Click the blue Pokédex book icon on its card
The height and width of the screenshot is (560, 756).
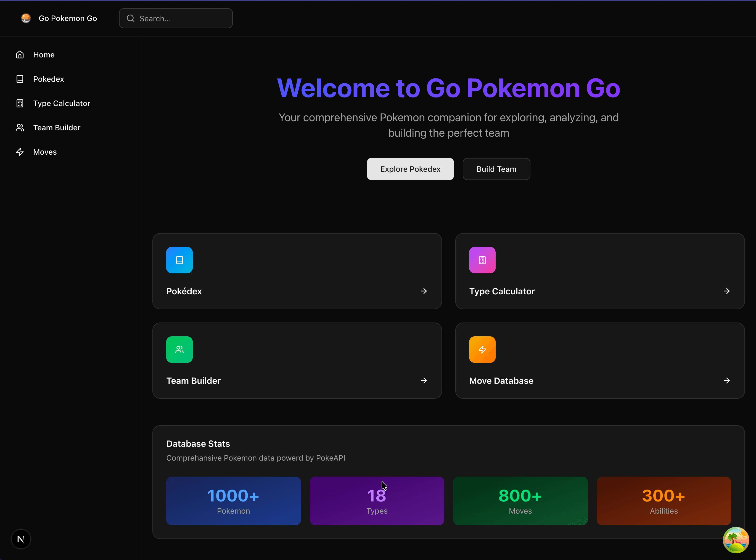(x=179, y=260)
